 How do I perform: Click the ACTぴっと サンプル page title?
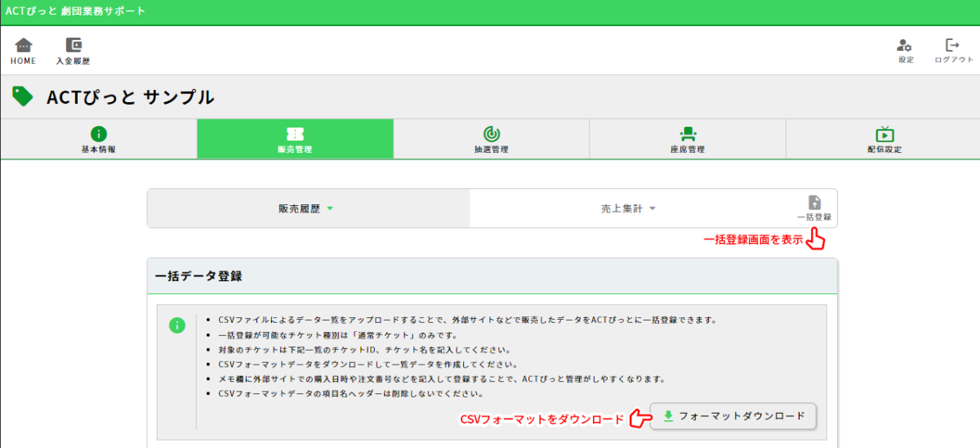tap(131, 97)
